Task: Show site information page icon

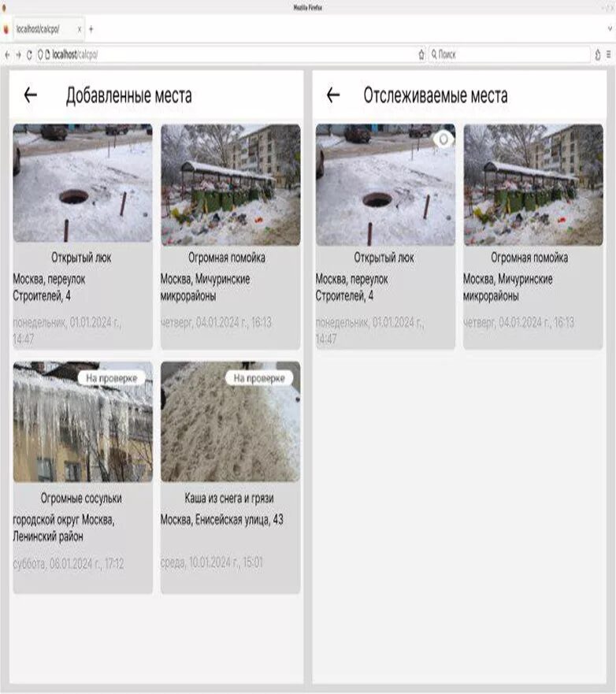Action: pos(47,55)
